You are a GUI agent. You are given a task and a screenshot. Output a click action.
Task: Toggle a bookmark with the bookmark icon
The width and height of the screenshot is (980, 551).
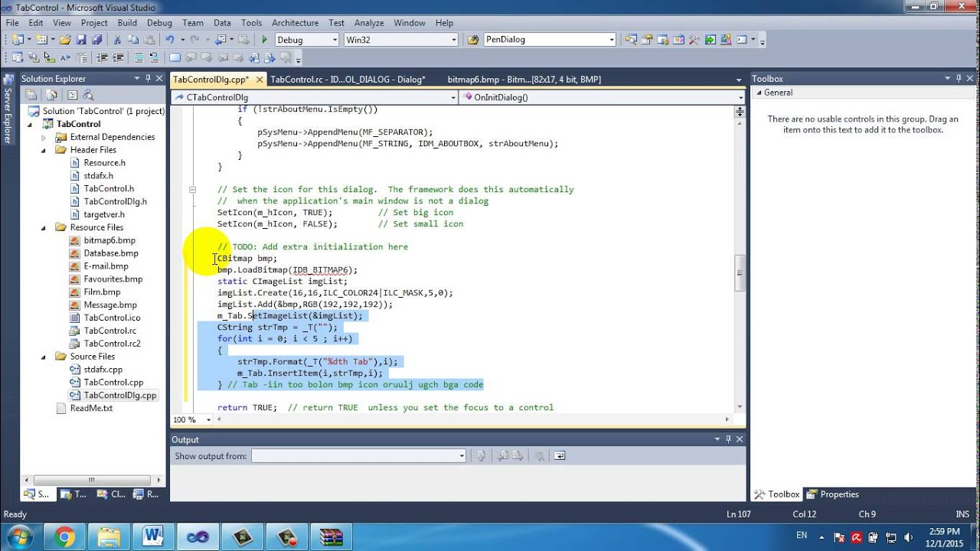pos(175,57)
